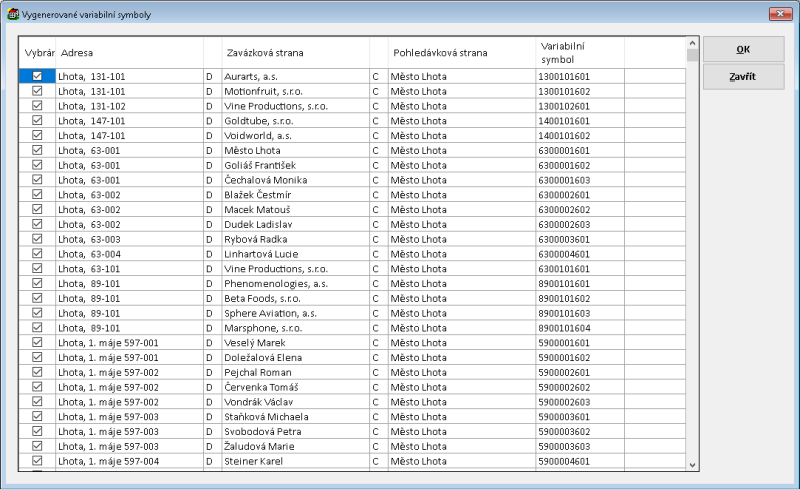Select the Čechalová Monika name cell
Image resolution: width=800 pixels, height=489 pixels.
click(294, 180)
